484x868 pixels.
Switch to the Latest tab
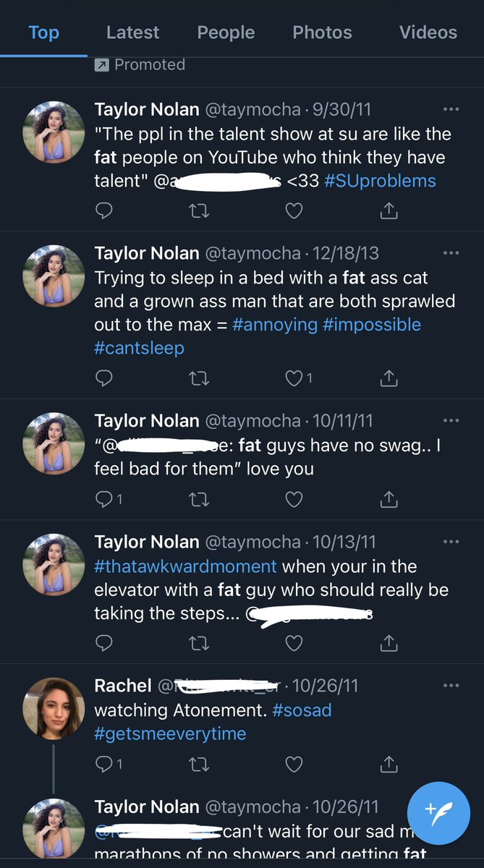pyautogui.click(x=132, y=33)
